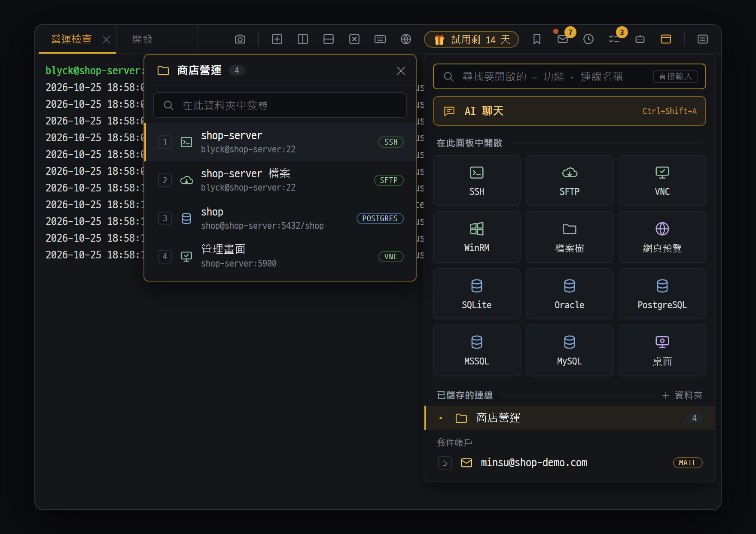This screenshot has width=756, height=534.
Task: Add a new panel with plus icon
Action: [x=277, y=39]
